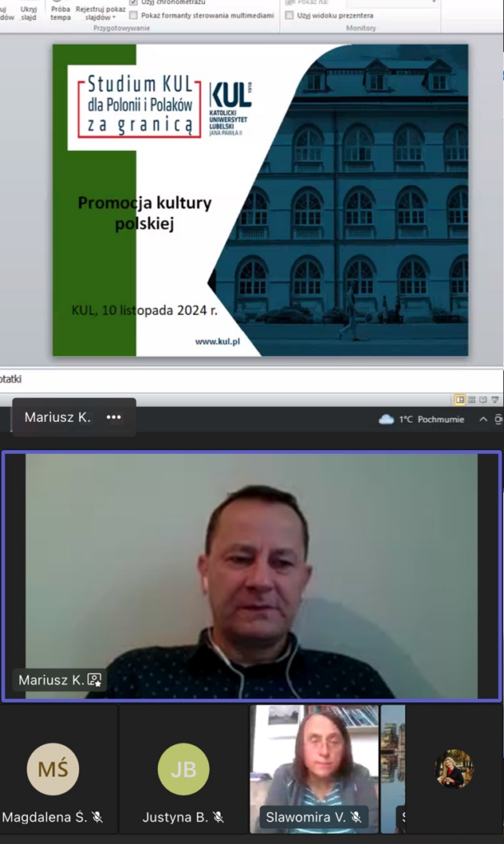This screenshot has width=504, height=844.
Task: Click the Slawomira V. name label
Action: [x=306, y=817]
